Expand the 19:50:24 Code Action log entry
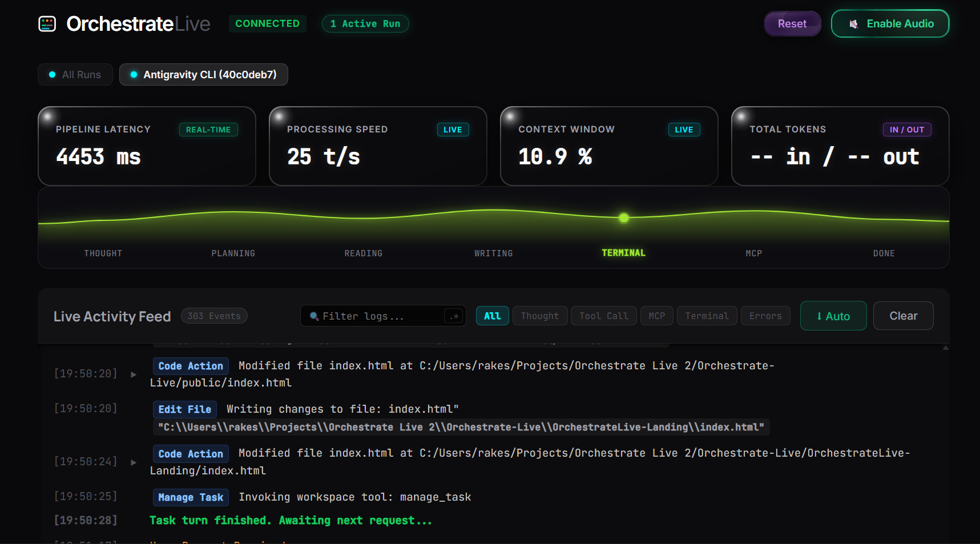The width and height of the screenshot is (980, 544). 134,462
